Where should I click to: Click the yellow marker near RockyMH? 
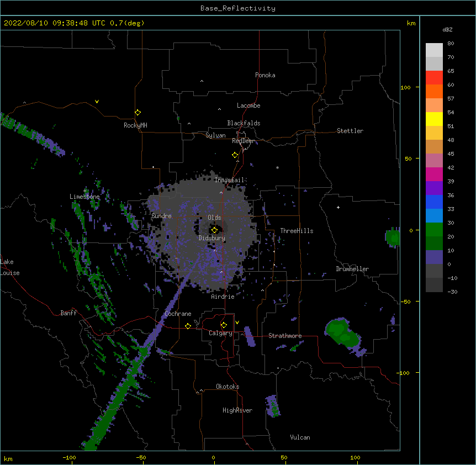tap(138, 113)
